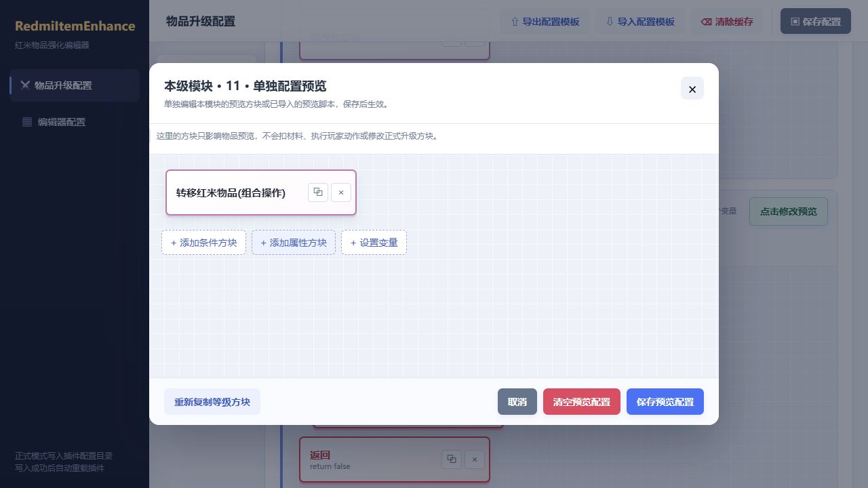Click 重新复制等级方块 button
This screenshot has height=488, width=868.
pyautogui.click(x=212, y=402)
